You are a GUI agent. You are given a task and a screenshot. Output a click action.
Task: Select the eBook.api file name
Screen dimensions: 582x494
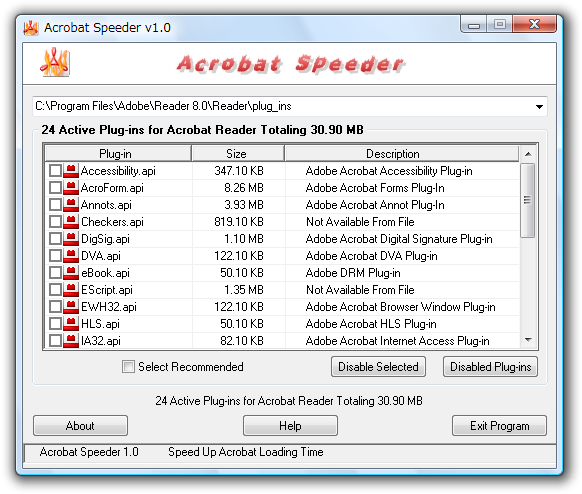point(105,273)
